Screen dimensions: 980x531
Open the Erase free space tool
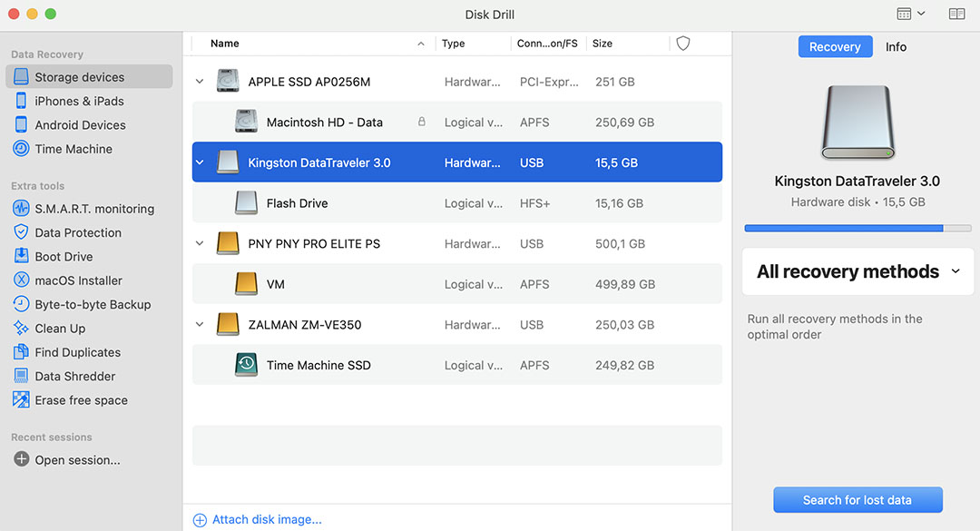click(82, 400)
